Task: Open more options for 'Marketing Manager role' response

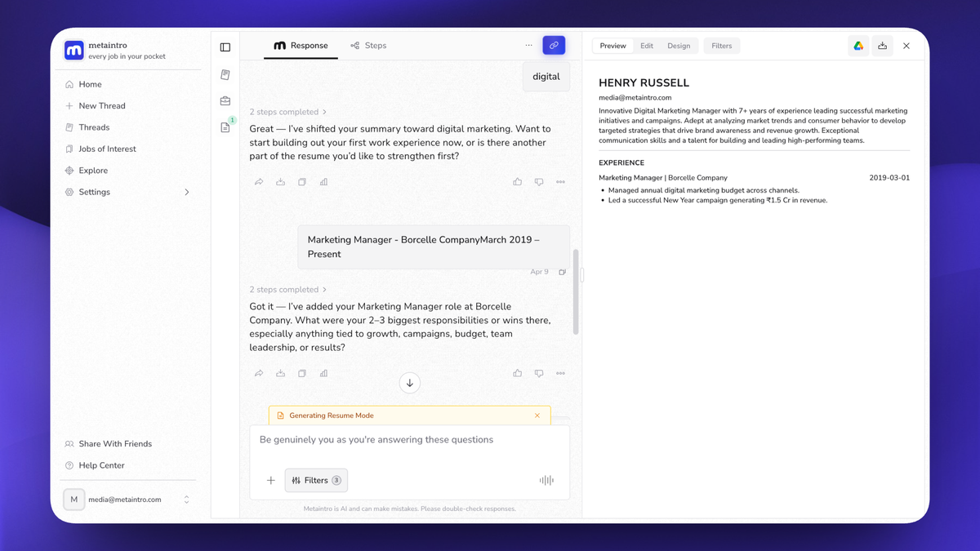Action: point(560,373)
